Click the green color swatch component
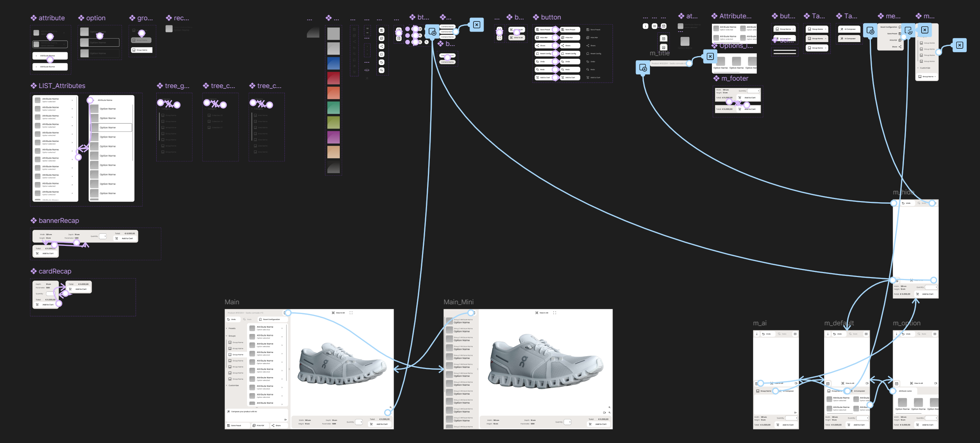Viewport: 980px width, 443px height. (x=333, y=108)
